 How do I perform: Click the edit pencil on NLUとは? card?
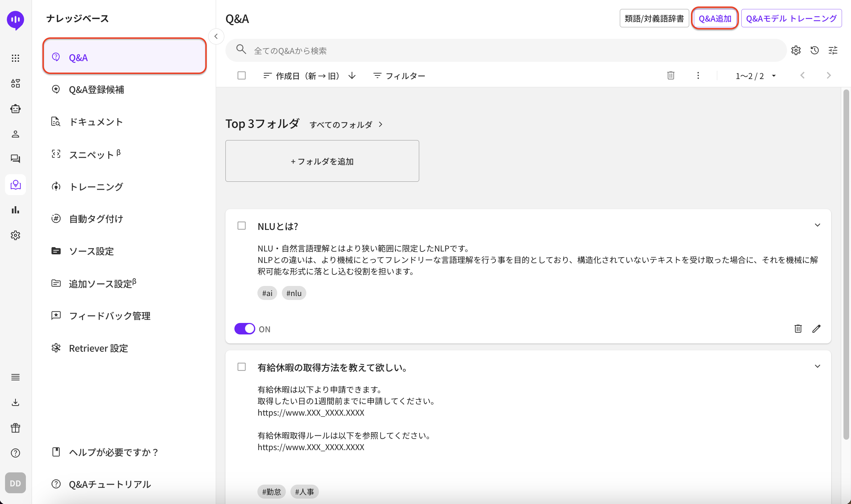tap(816, 329)
